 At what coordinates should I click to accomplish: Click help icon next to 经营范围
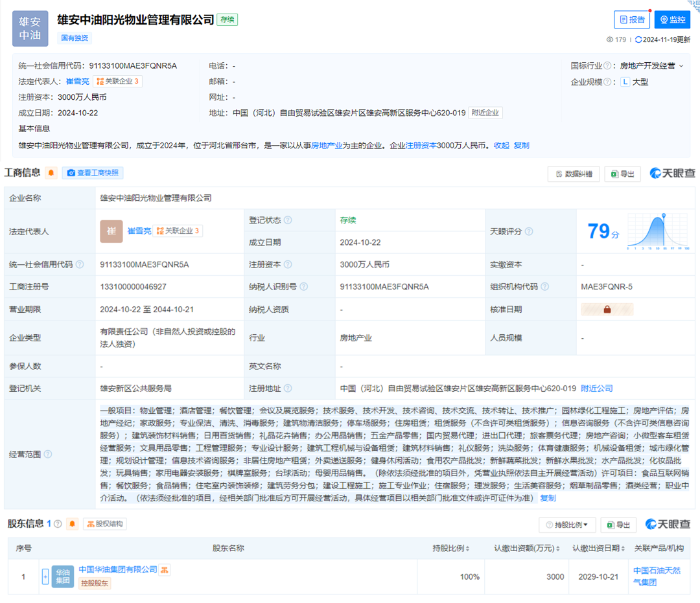tap(48, 454)
